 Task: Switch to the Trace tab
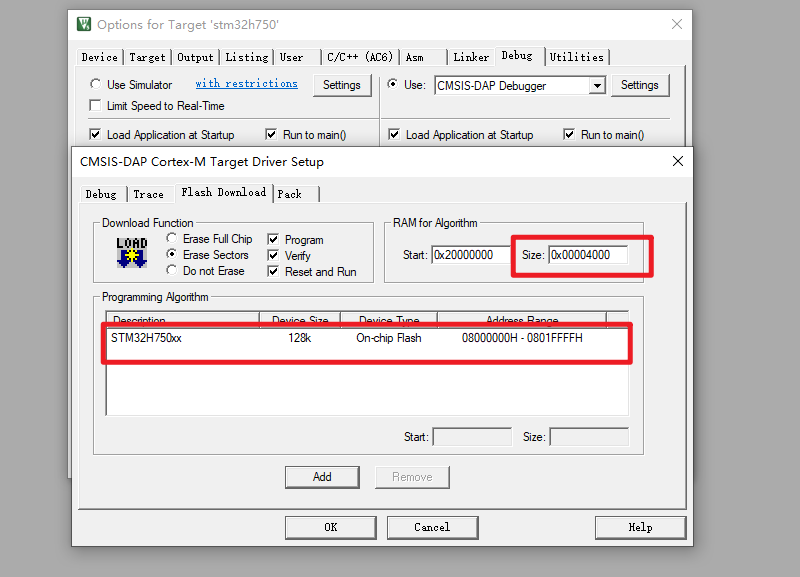(x=148, y=194)
